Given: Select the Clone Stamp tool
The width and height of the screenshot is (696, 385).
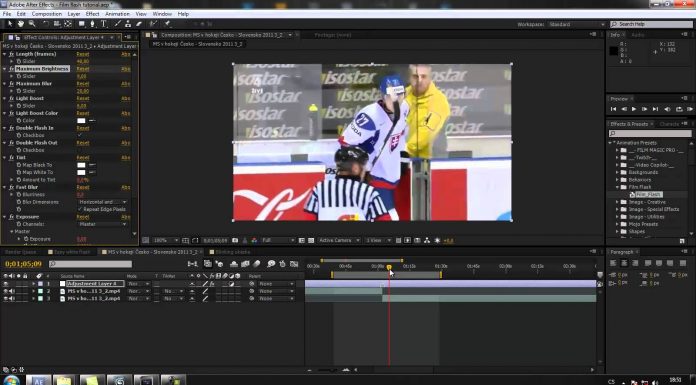Looking at the screenshot, I should pyautogui.click(x=128, y=24).
